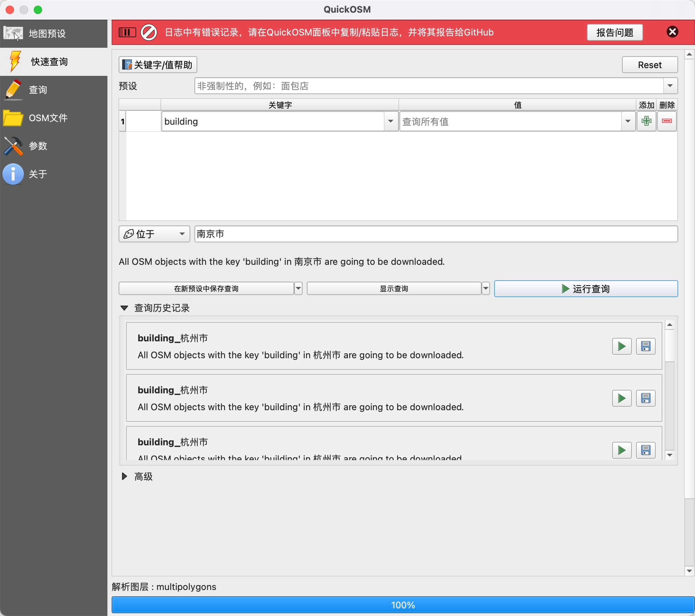Screen dimensions: 695x616
Task: Click the 100% blue progress bar
Action: (x=403, y=605)
